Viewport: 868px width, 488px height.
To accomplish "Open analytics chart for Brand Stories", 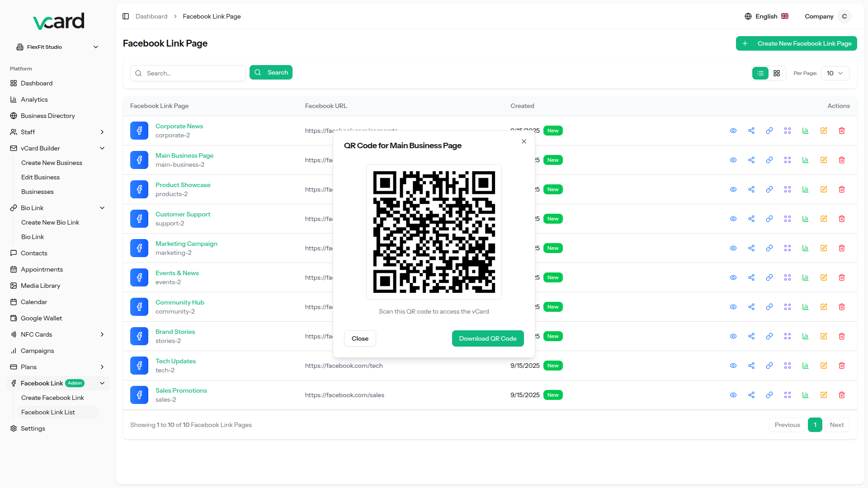I will [x=806, y=336].
